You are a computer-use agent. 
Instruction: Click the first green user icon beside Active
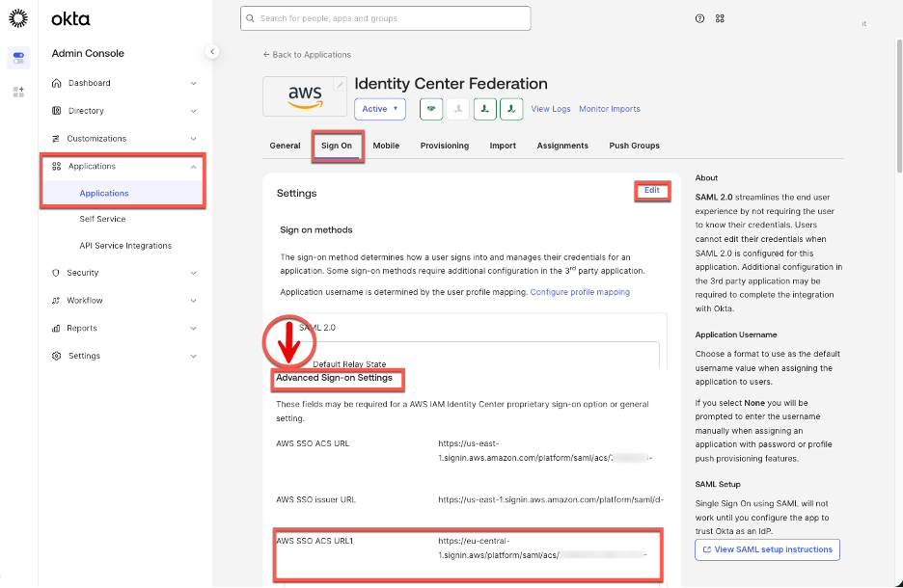[431, 109]
